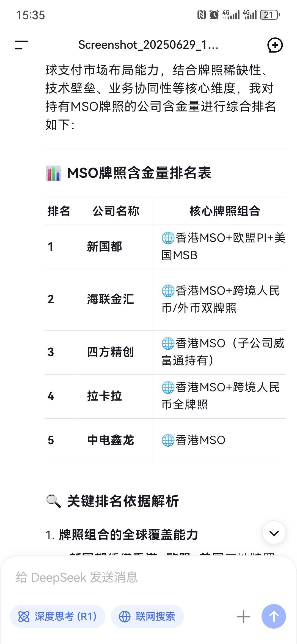The height and width of the screenshot is (644, 297).
Task: Tap the 拉卡拉 table row name
Action: tap(105, 396)
